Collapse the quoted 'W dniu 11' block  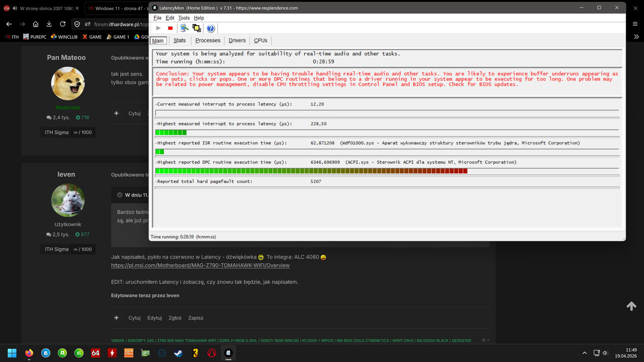point(120,195)
